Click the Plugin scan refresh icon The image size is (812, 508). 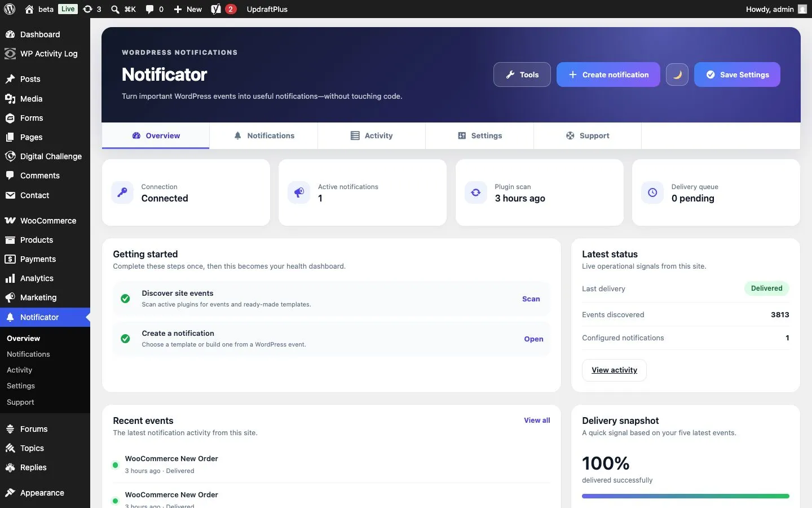click(x=476, y=192)
